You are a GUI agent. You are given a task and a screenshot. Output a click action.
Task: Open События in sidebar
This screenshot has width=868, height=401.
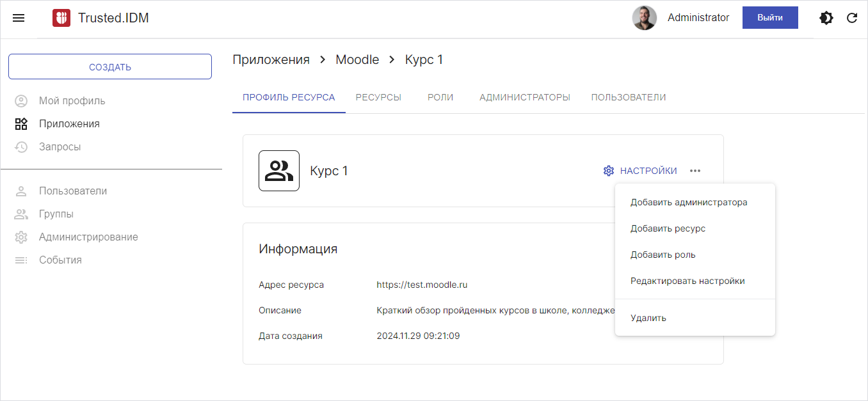[60, 260]
